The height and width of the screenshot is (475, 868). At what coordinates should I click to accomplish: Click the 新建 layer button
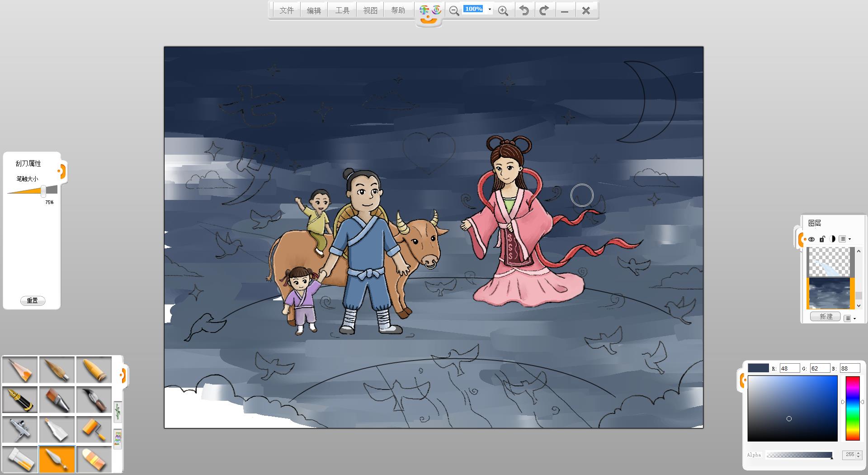pos(826,317)
